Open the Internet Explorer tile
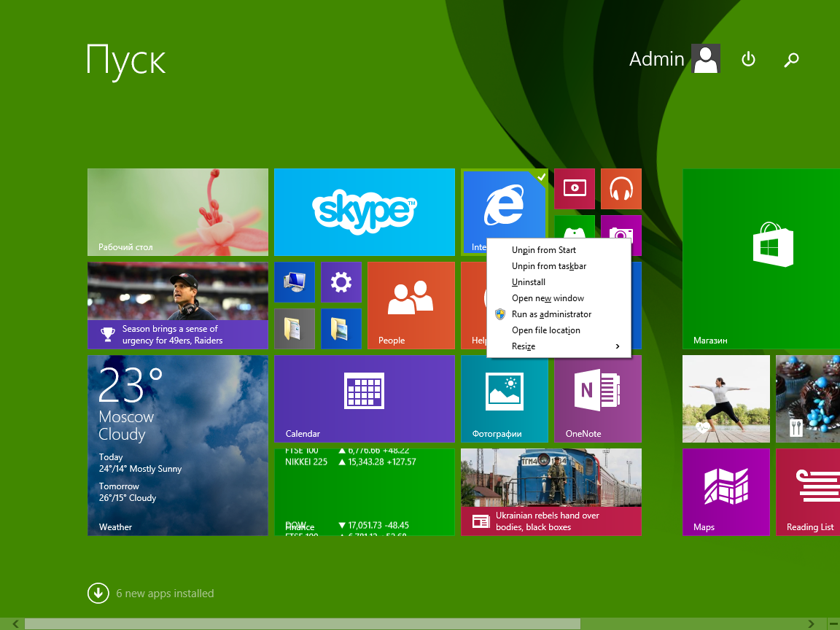 (x=504, y=203)
